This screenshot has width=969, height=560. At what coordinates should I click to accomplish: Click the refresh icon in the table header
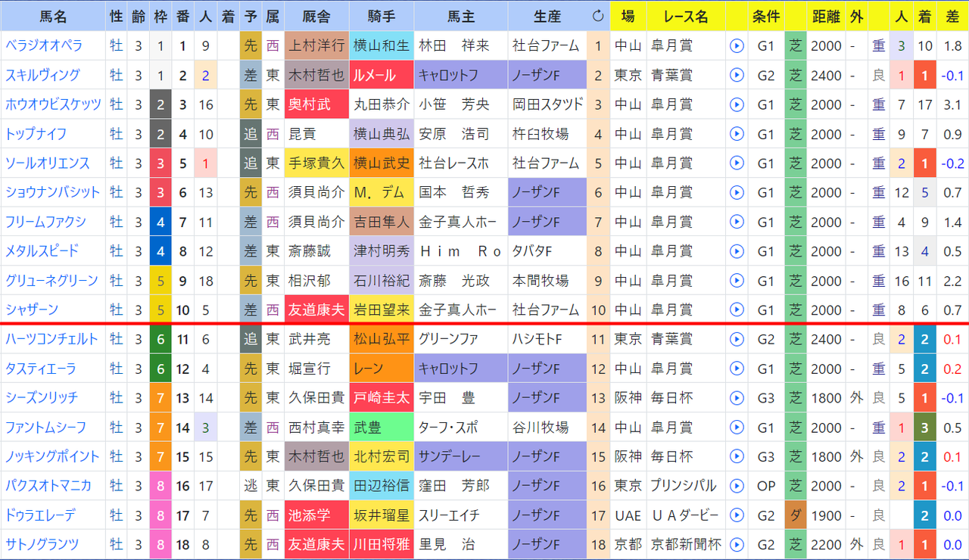click(598, 16)
